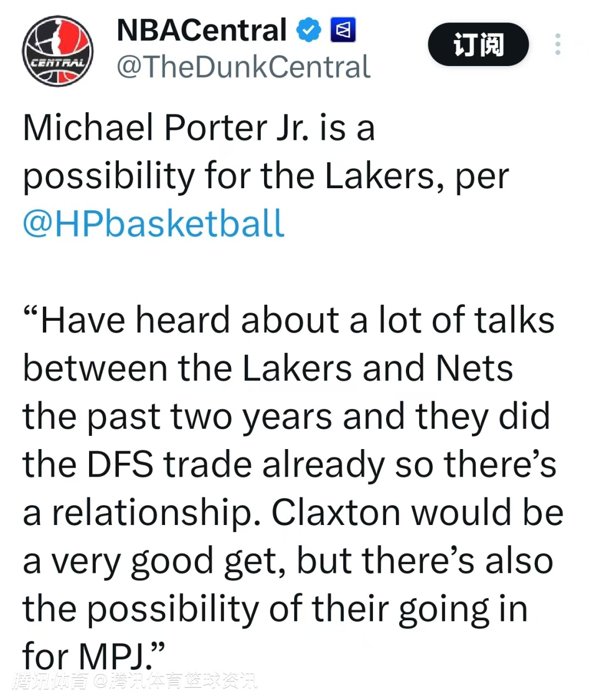This screenshot has height=700, width=594.
Task: Click the 腾讯体育 watermark at bottom left
Action: point(51,681)
